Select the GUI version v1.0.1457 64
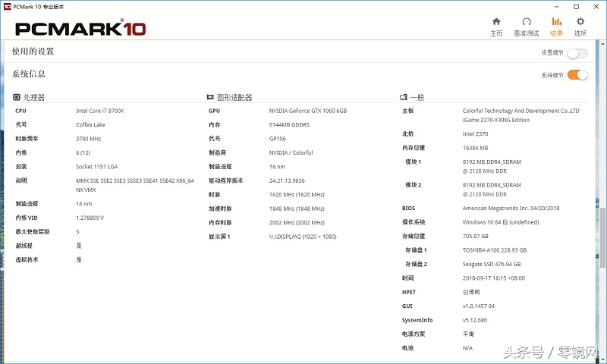607x364 pixels. pos(479,306)
